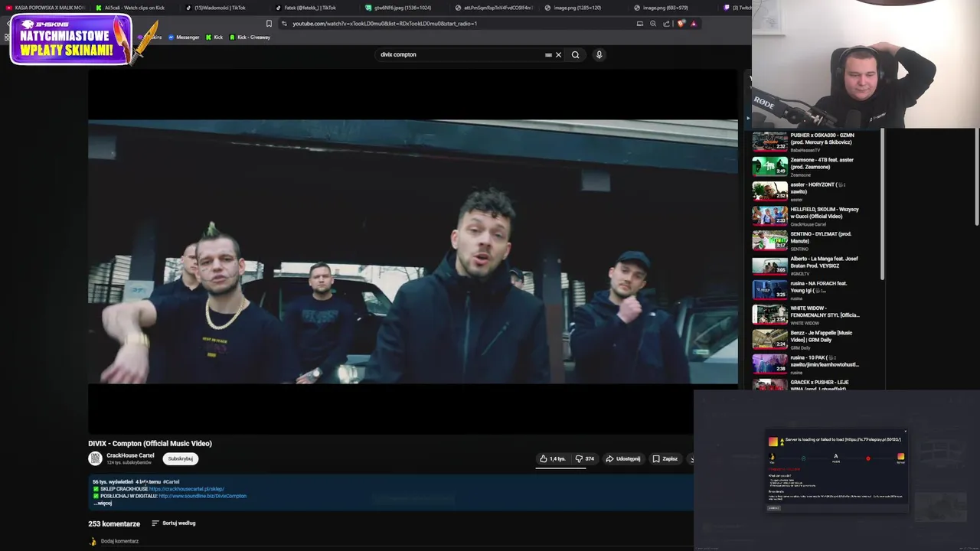
Task: Click the #Cartel hashtag in description
Action: [171, 482]
